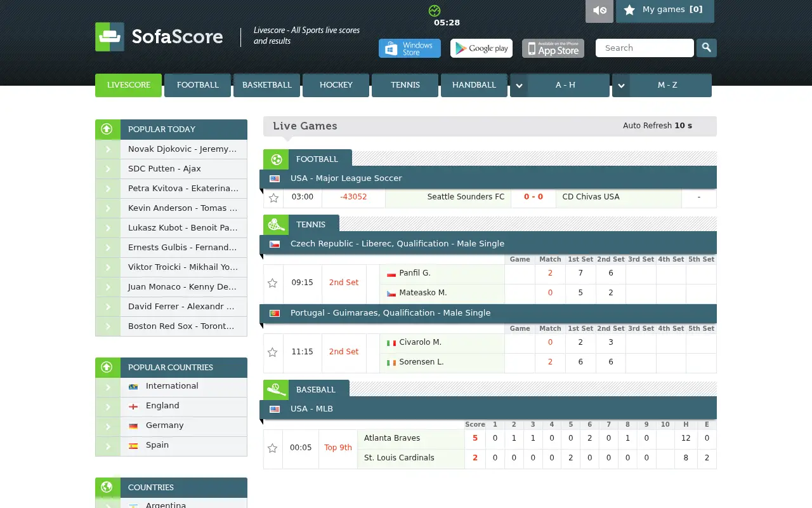Expand the M - Z sports dropdown

pos(662,85)
